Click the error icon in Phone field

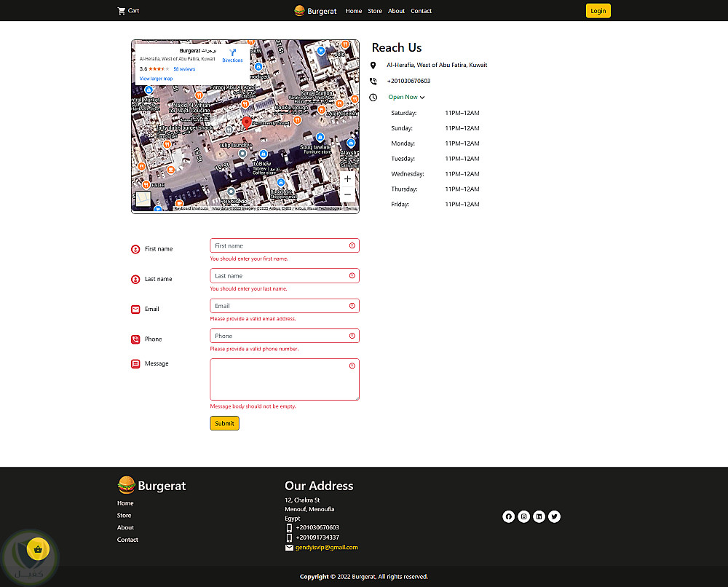pyautogui.click(x=352, y=336)
